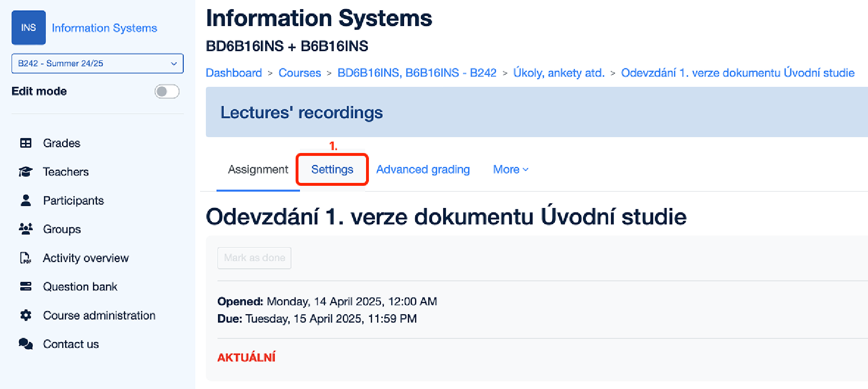868x389 pixels.
Task: Open the Advanced grading tab
Action: (x=423, y=169)
